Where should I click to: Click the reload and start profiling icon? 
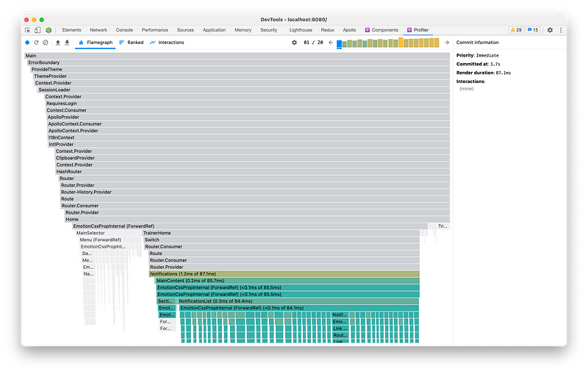point(36,43)
